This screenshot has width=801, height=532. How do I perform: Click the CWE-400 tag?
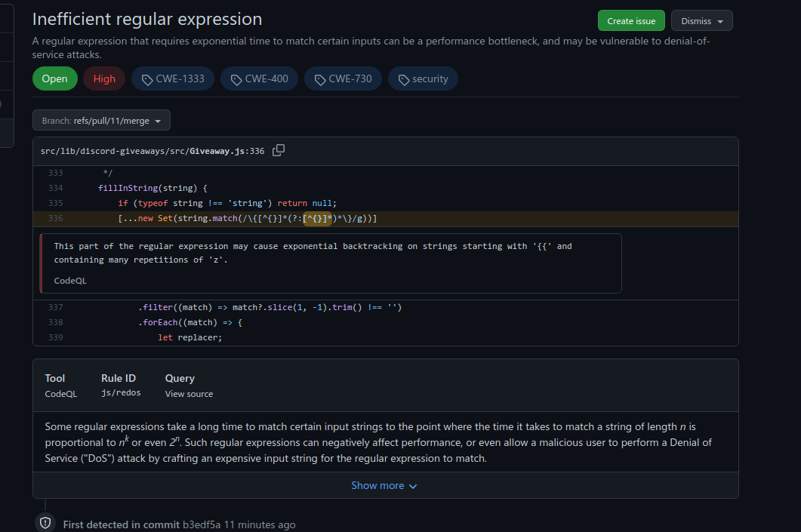click(x=259, y=78)
